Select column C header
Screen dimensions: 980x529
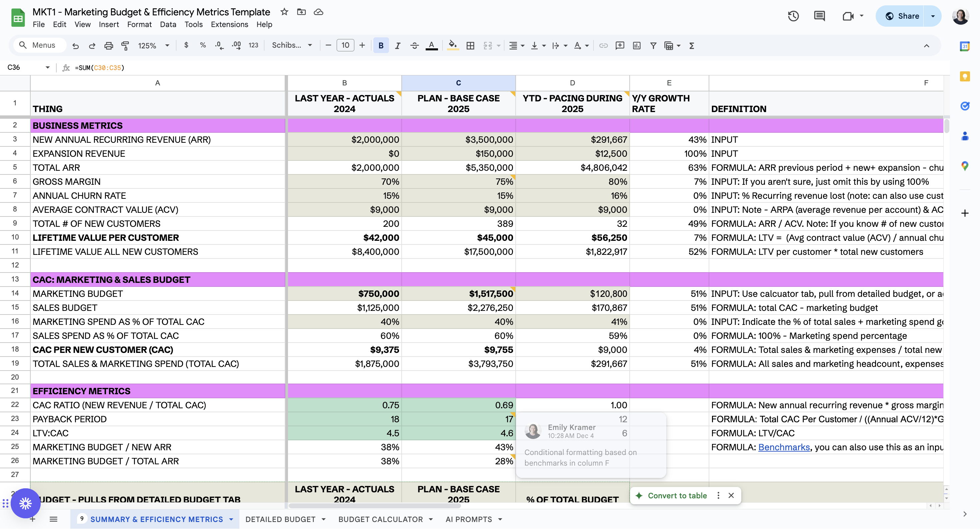(458, 83)
